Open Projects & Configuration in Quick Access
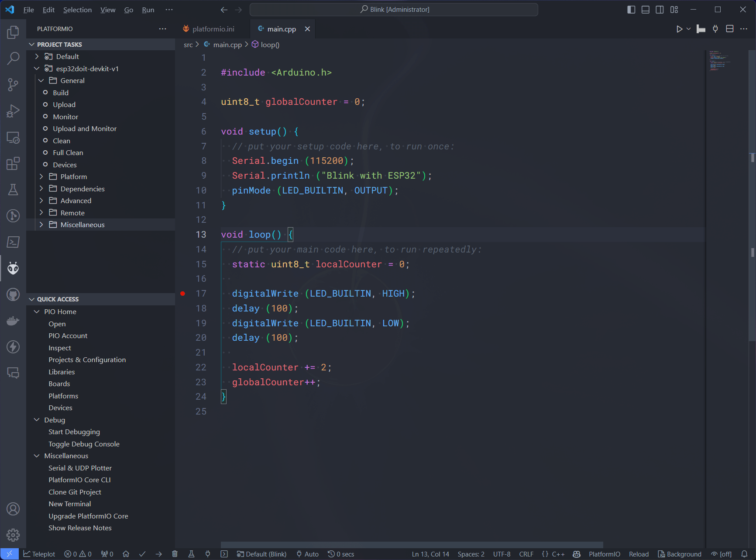The height and width of the screenshot is (560, 756). point(87,360)
